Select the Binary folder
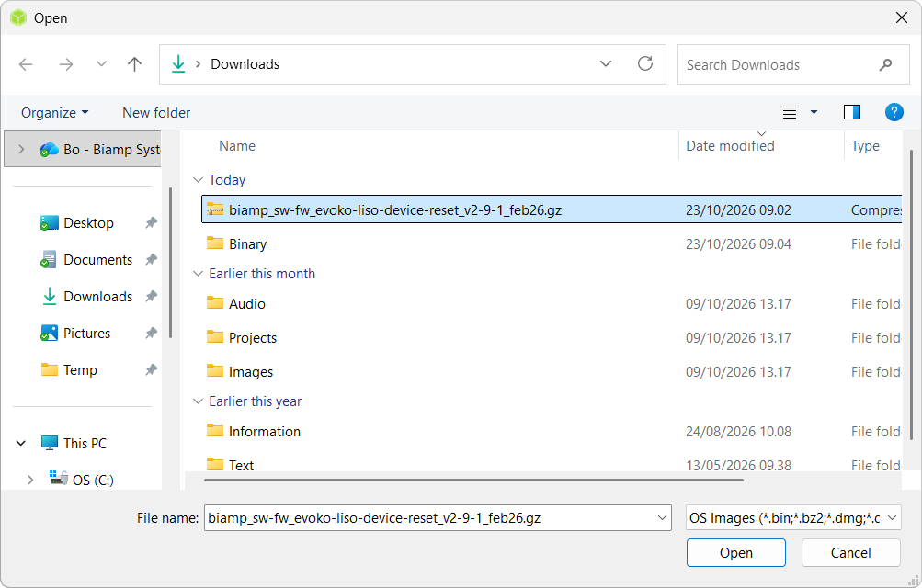 tap(552, 243)
